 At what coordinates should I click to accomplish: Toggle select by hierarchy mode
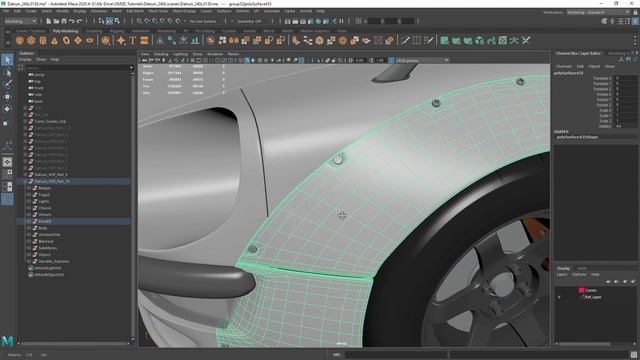coord(101,21)
